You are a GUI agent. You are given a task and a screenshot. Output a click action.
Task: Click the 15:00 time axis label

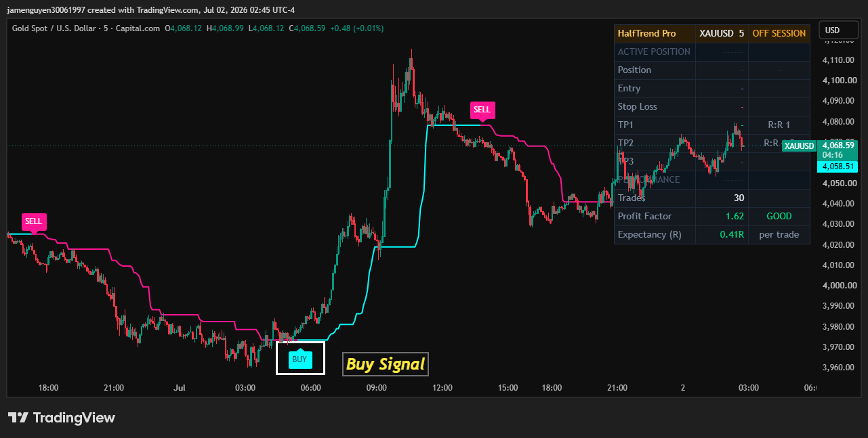tap(508, 388)
